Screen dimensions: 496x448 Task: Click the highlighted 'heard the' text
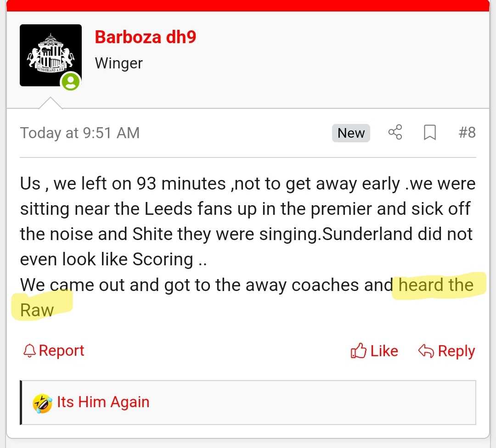click(436, 285)
